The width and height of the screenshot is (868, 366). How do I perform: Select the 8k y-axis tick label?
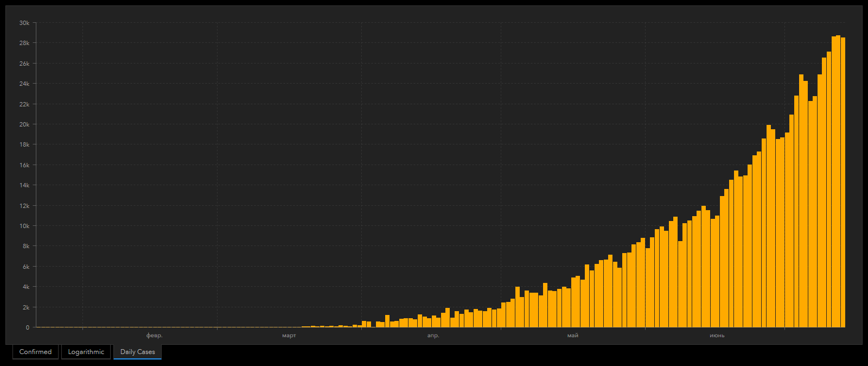coord(25,246)
